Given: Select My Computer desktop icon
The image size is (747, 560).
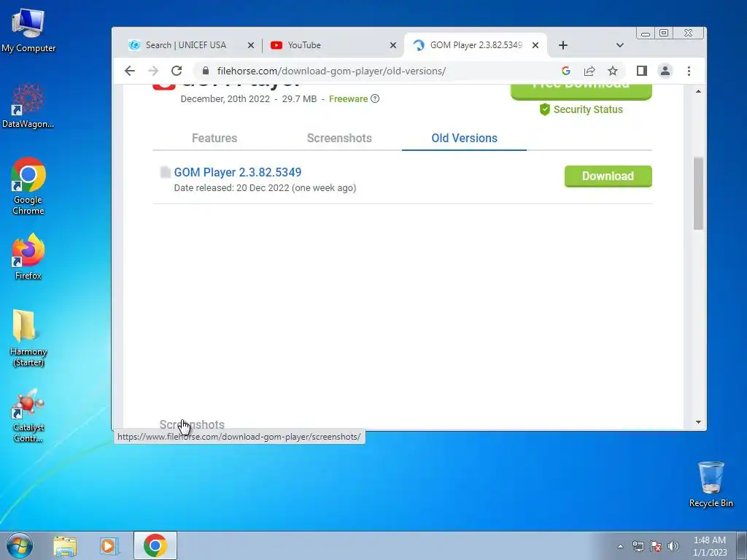Looking at the screenshot, I should [28, 30].
